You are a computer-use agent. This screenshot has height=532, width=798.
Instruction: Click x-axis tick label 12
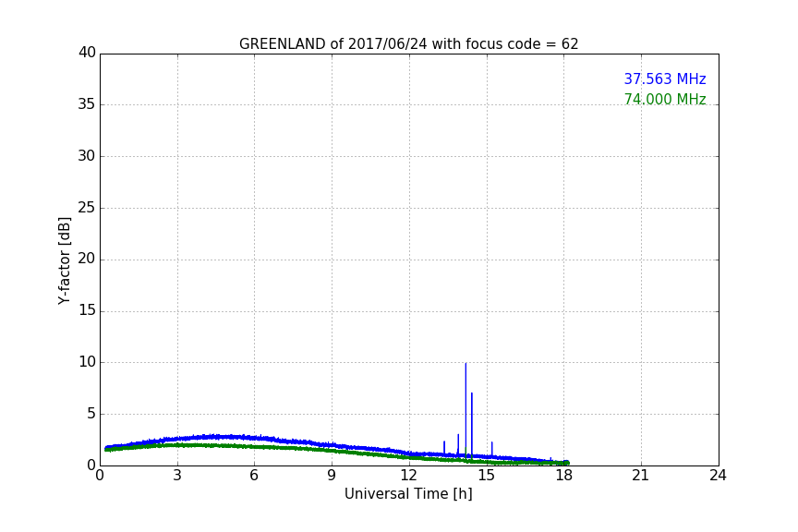(409, 476)
